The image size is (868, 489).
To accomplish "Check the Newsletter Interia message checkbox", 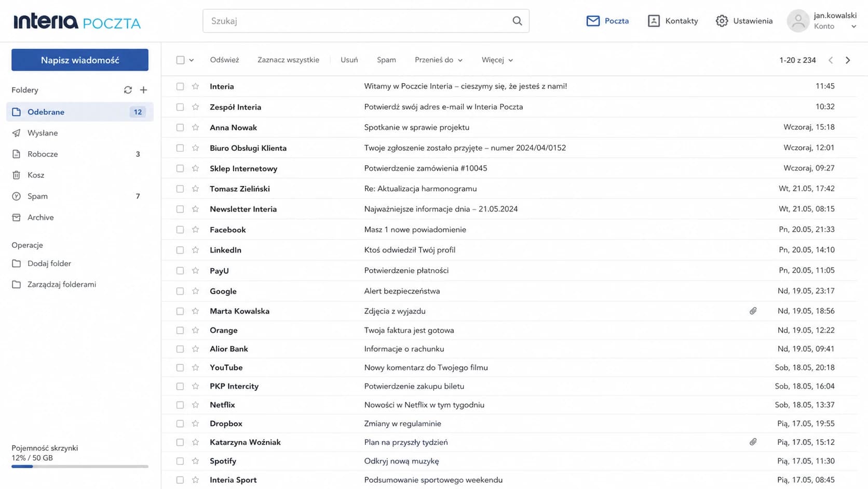I will click(180, 209).
